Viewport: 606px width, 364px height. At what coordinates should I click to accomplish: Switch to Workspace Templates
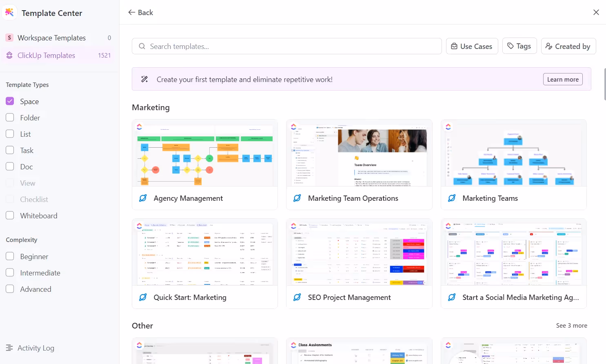(51, 38)
